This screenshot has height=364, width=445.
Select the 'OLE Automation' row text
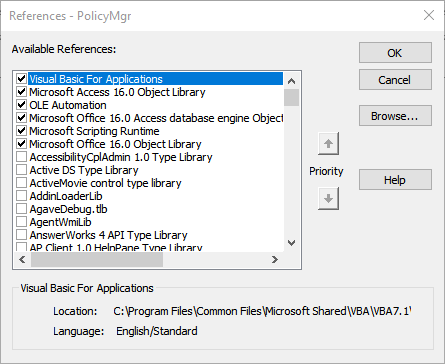[x=68, y=105]
